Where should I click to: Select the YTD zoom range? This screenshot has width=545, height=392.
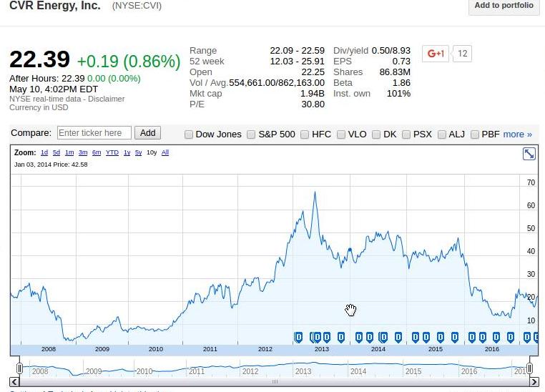click(x=112, y=152)
